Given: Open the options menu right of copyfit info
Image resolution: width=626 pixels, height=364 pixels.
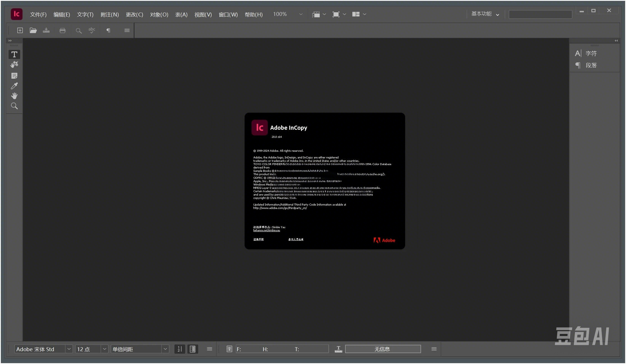Looking at the screenshot, I should (434, 349).
